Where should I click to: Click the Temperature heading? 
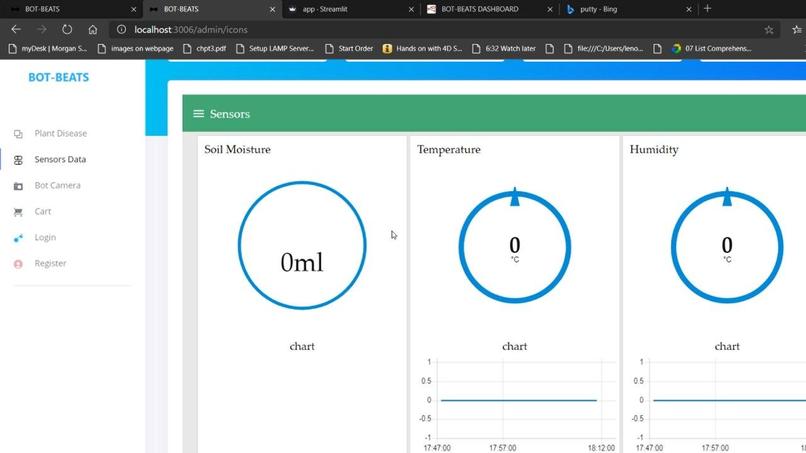[x=449, y=150]
